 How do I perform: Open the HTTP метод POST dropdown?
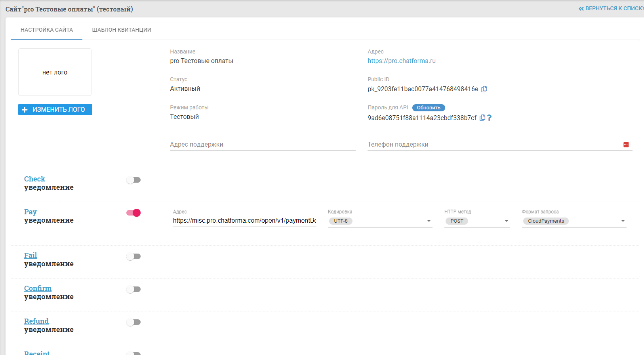click(477, 221)
